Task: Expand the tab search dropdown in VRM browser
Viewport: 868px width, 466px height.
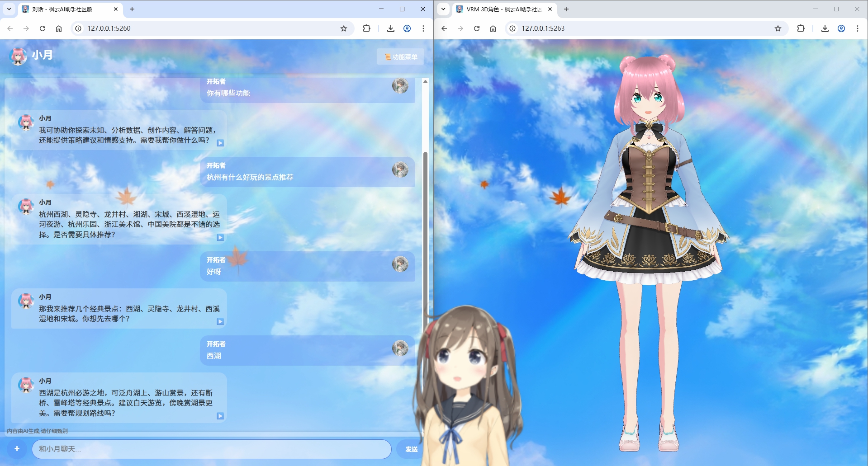Action: (x=443, y=9)
